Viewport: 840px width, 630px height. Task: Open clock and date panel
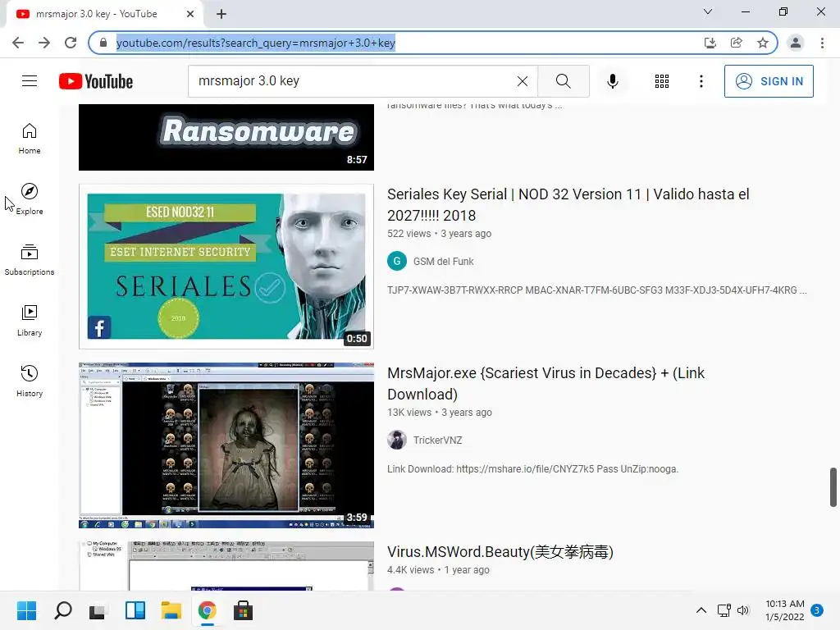pyautogui.click(x=785, y=610)
